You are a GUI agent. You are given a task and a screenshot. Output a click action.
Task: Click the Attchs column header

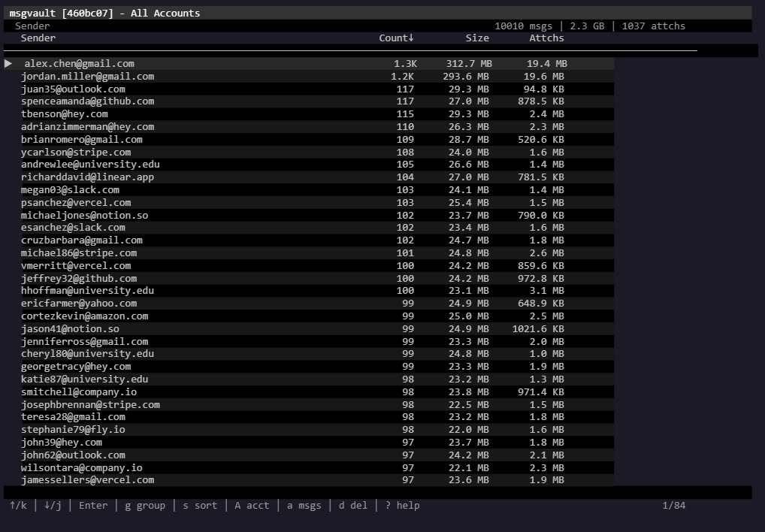[x=546, y=38]
